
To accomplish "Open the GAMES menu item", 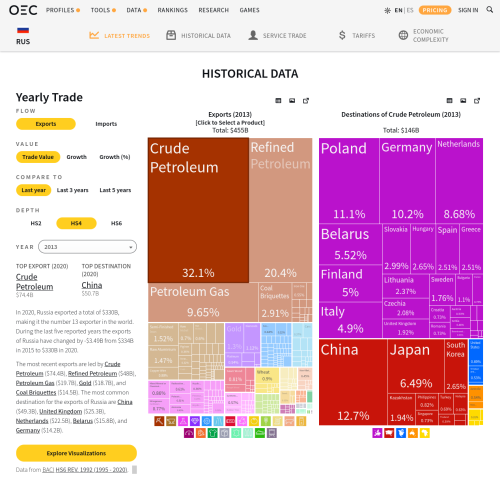I will 249,10.
